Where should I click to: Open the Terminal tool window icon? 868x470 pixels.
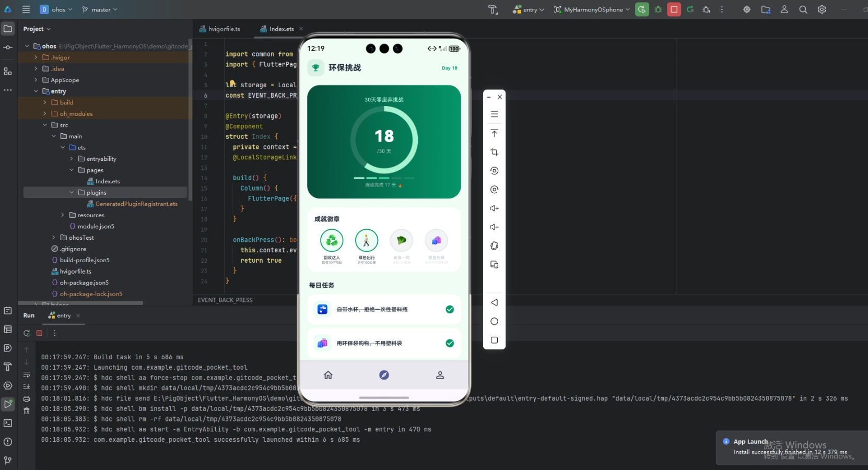(8, 423)
